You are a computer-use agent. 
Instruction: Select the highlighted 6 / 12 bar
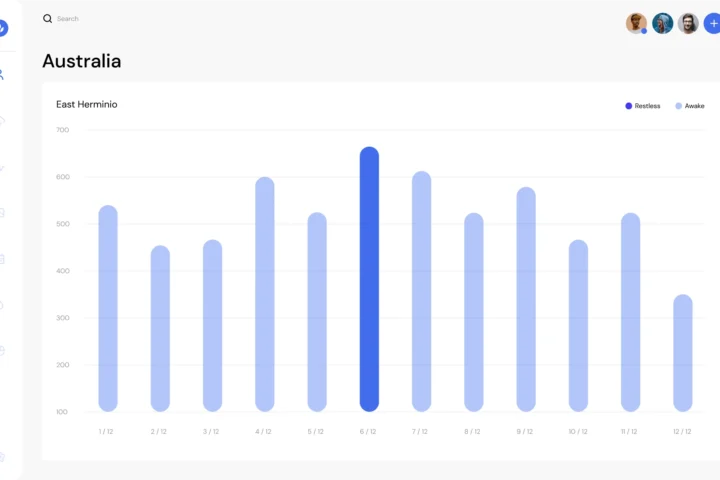pyautogui.click(x=369, y=280)
